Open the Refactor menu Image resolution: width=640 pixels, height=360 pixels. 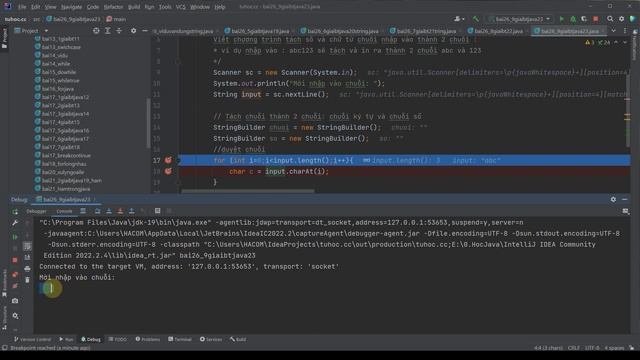(113, 7)
